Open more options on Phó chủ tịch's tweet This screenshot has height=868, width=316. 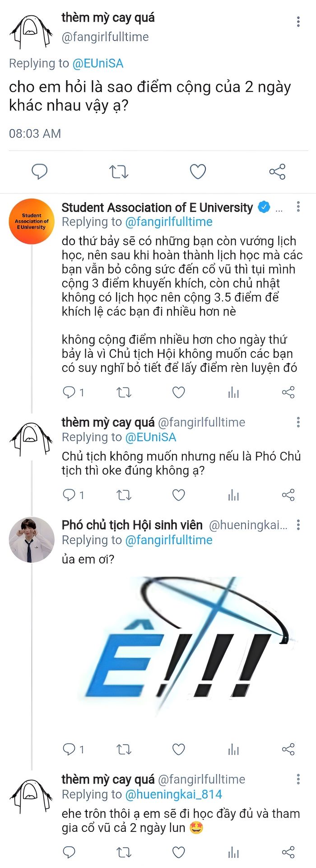(x=298, y=525)
